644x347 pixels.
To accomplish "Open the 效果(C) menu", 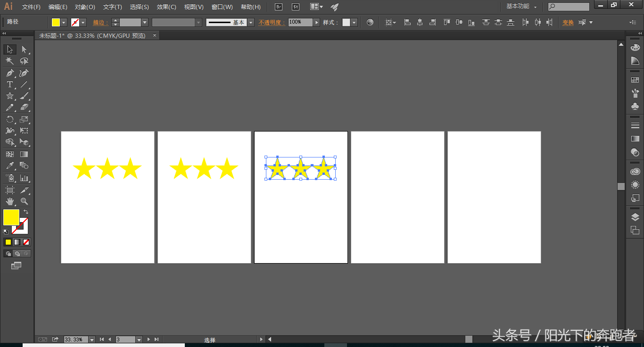I will tap(166, 7).
